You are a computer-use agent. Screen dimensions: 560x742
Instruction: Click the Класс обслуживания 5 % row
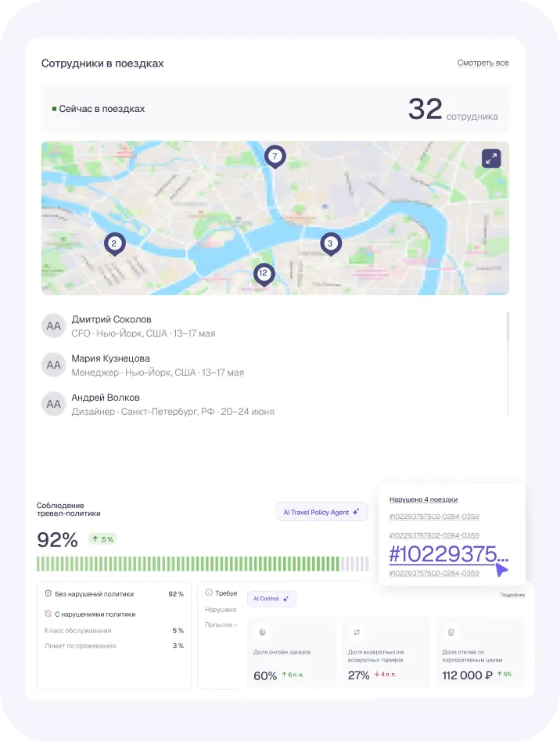[x=114, y=631]
